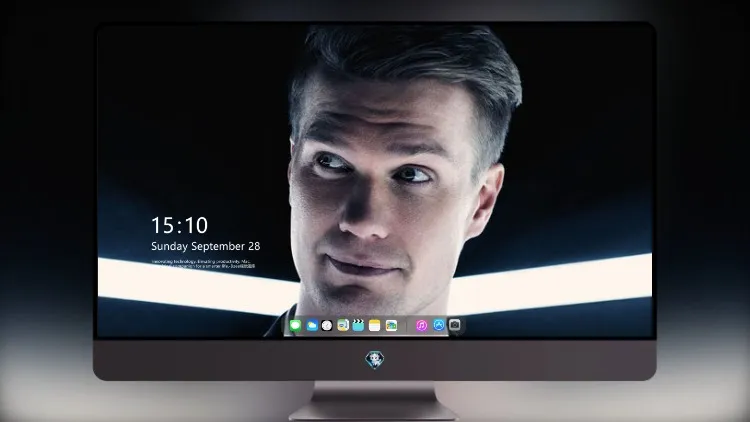Open the yellow Notes app in dock
This screenshot has width=750, height=422.
[x=375, y=325]
